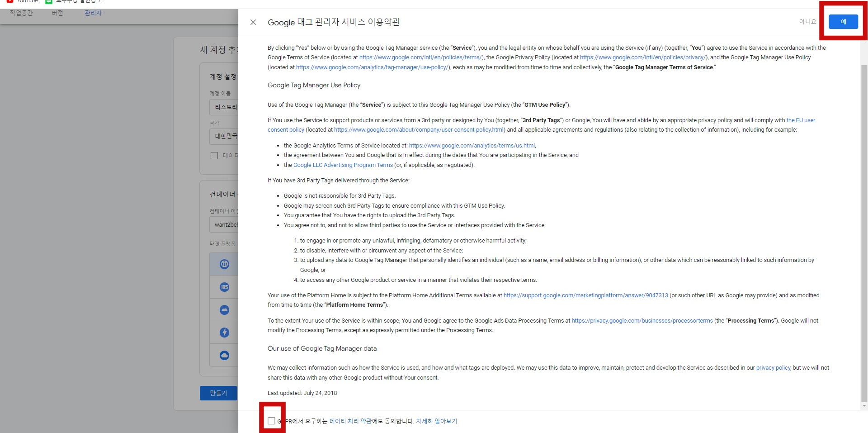Select the AMP lightning target platform icon
This screenshot has width=868, height=433.
pyautogui.click(x=224, y=333)
